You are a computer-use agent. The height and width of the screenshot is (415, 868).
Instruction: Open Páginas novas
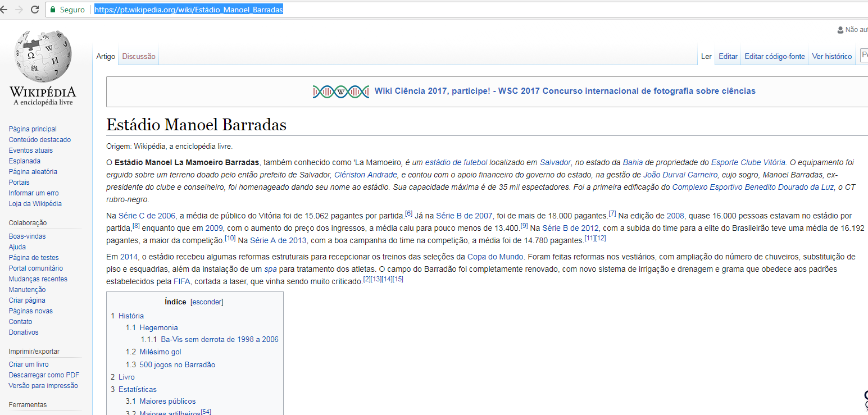pyautogui.click(x=30, y=311)
